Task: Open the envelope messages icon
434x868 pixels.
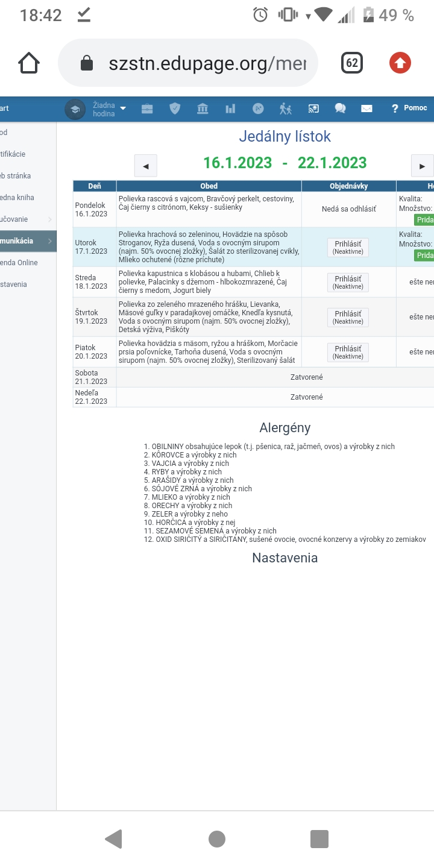Action: tap(366, 108)
